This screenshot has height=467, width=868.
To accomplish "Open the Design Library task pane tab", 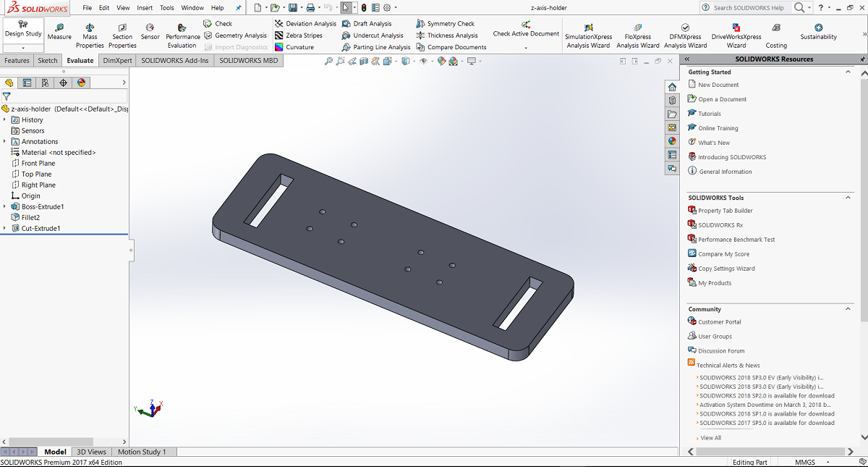I will pos(672,101).
